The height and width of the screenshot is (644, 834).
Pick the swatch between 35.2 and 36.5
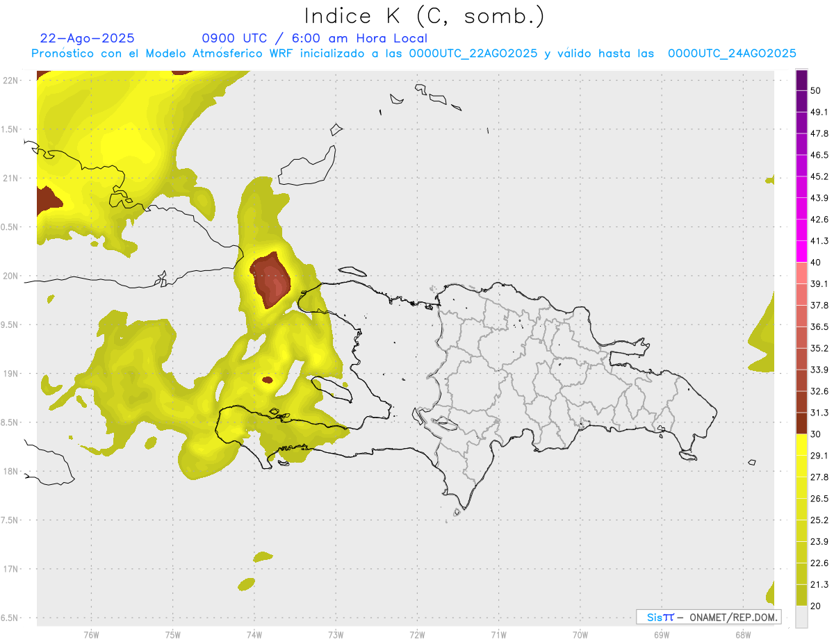(x=801, y=337)
